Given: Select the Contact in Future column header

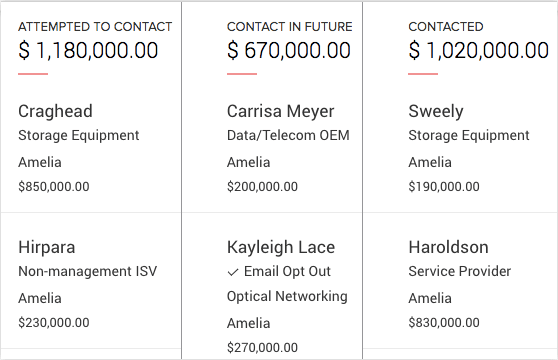Looking at the screenshot, I should pos(290,27).
